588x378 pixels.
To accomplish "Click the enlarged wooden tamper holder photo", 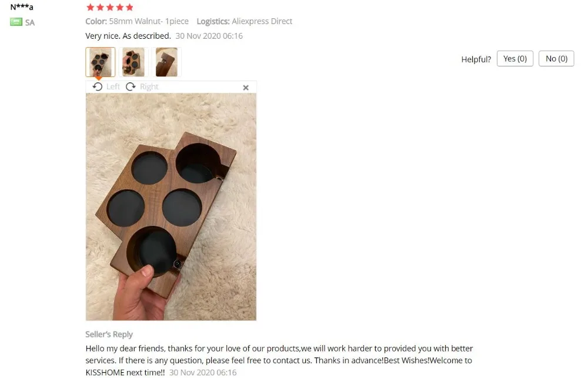I will (171, 206).
